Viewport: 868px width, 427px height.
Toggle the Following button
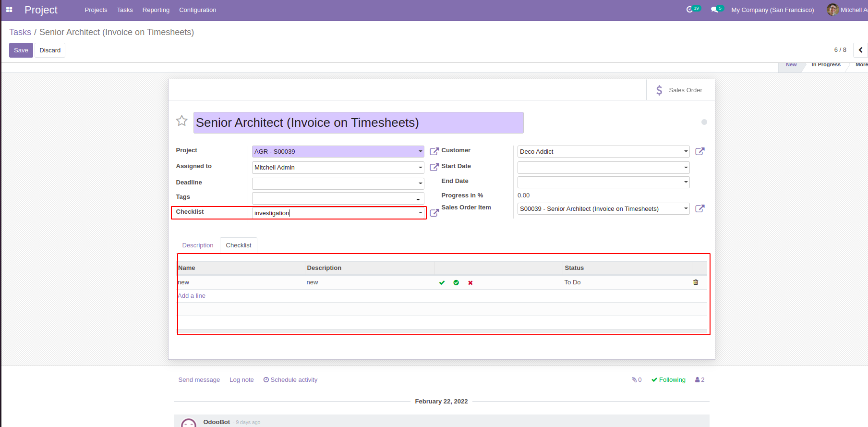(x=668, y=380)
